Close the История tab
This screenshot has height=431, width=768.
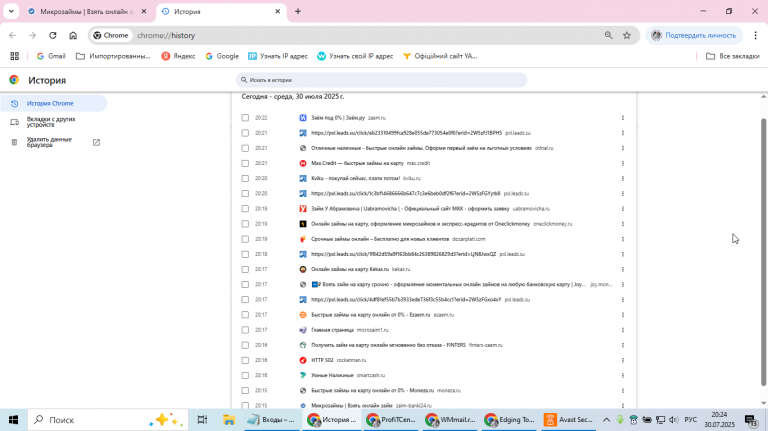pos(277,11)
